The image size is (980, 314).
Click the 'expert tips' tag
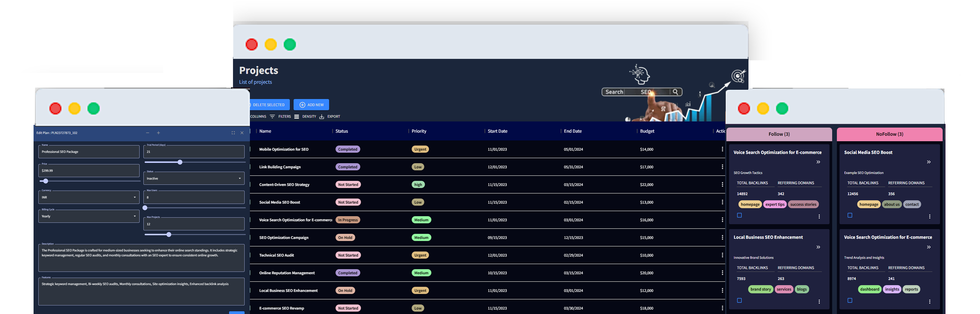(775, 204)
